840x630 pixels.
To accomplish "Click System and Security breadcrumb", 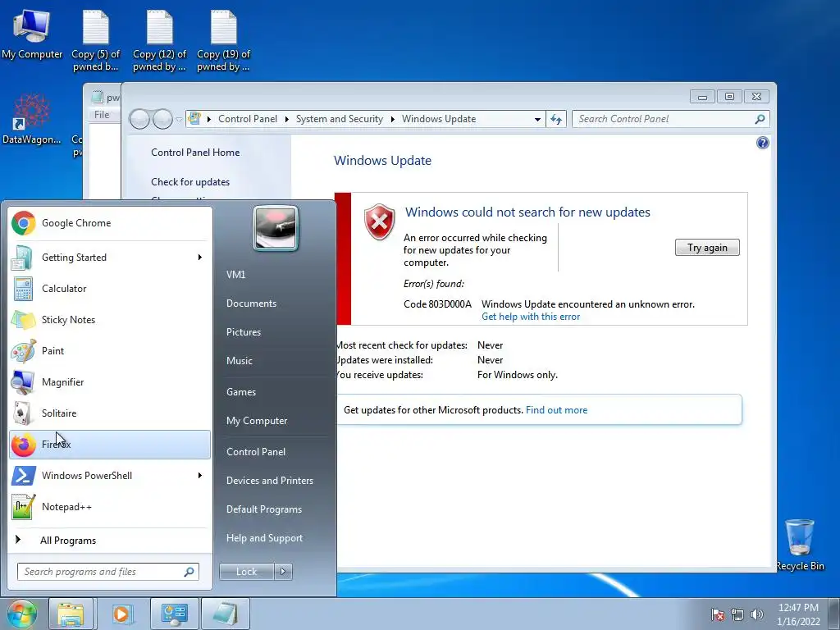I will coord(339,119).
